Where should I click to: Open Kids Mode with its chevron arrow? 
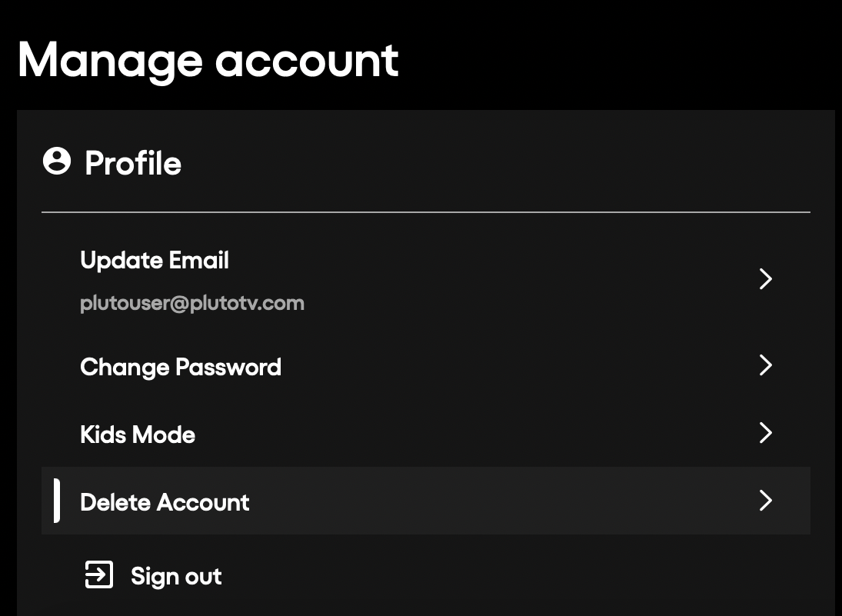(765, 433)
